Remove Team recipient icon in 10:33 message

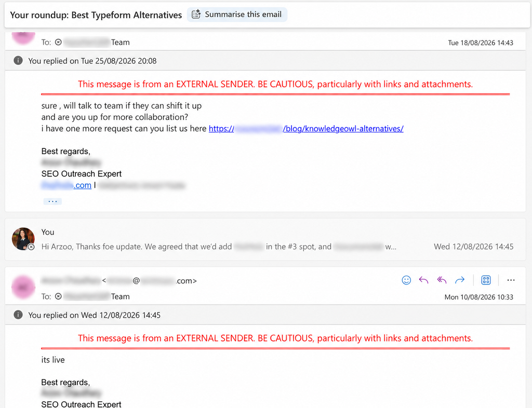[x=58, y=296]
